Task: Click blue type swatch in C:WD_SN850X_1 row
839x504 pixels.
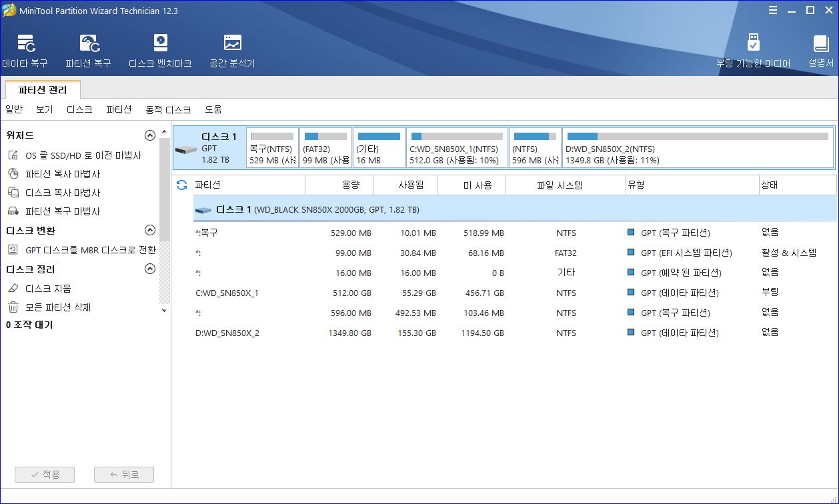Action: coord(631,293)
